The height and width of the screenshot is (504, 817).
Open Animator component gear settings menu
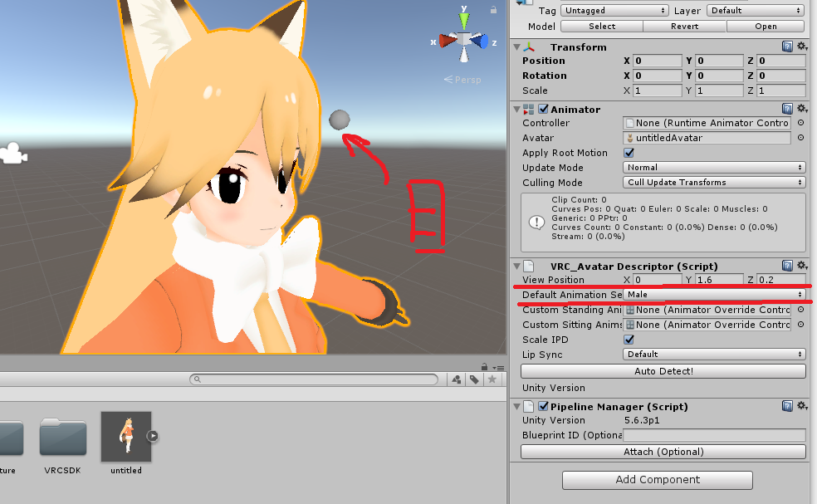point(802,109)
